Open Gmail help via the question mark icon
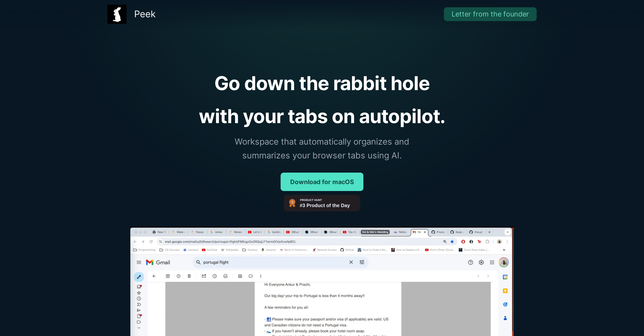 pyautogui.click(x=471, y=262)
